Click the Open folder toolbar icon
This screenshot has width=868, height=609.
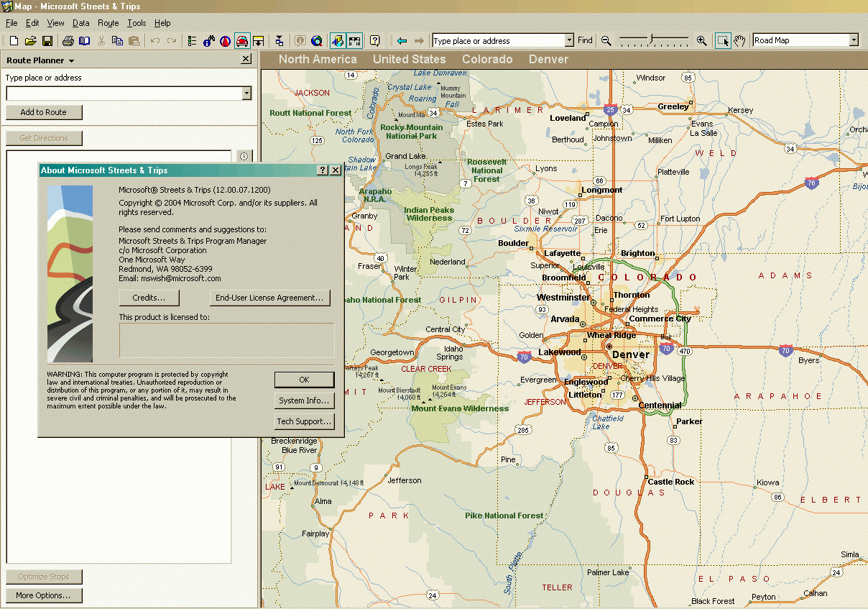(x=30, y=41)
